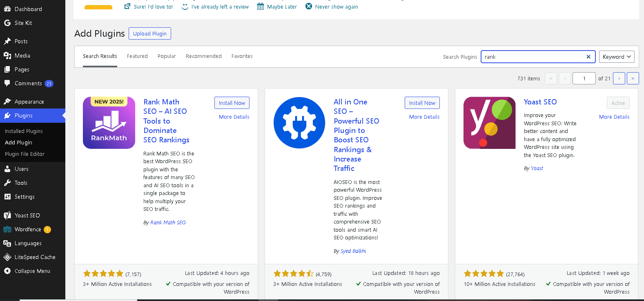Click the Sure! I'd love to! link
Viewport: 644px width, 301px height.
tap(153, 7)
